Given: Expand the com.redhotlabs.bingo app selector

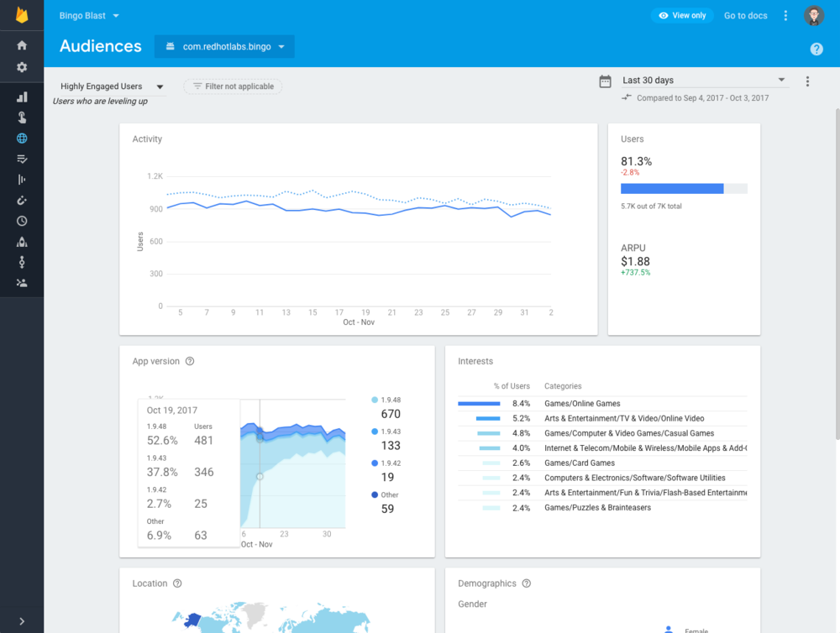Looking at the screenshot, I should point(224,47).
